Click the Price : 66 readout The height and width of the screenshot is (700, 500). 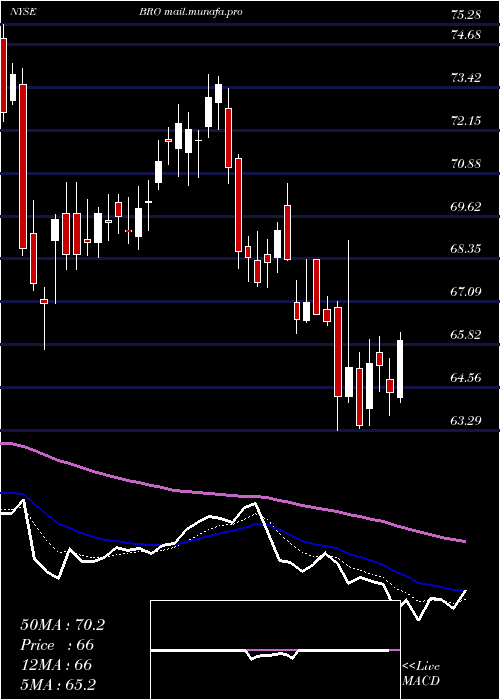tap(57, 645)
